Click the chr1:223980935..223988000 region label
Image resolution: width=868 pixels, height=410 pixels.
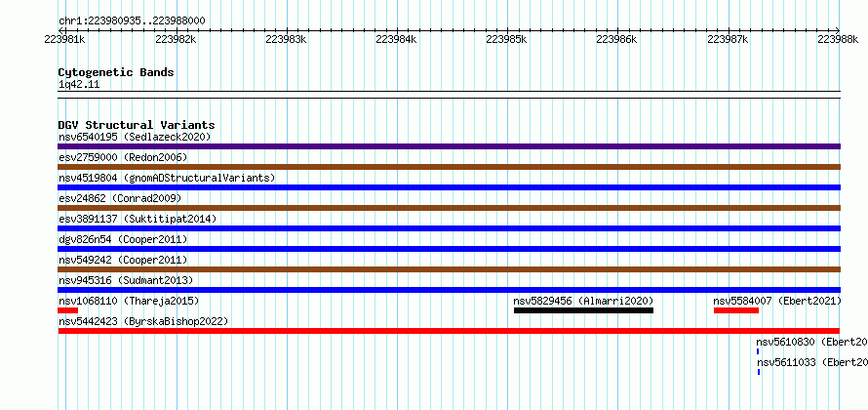coord(132,21)
